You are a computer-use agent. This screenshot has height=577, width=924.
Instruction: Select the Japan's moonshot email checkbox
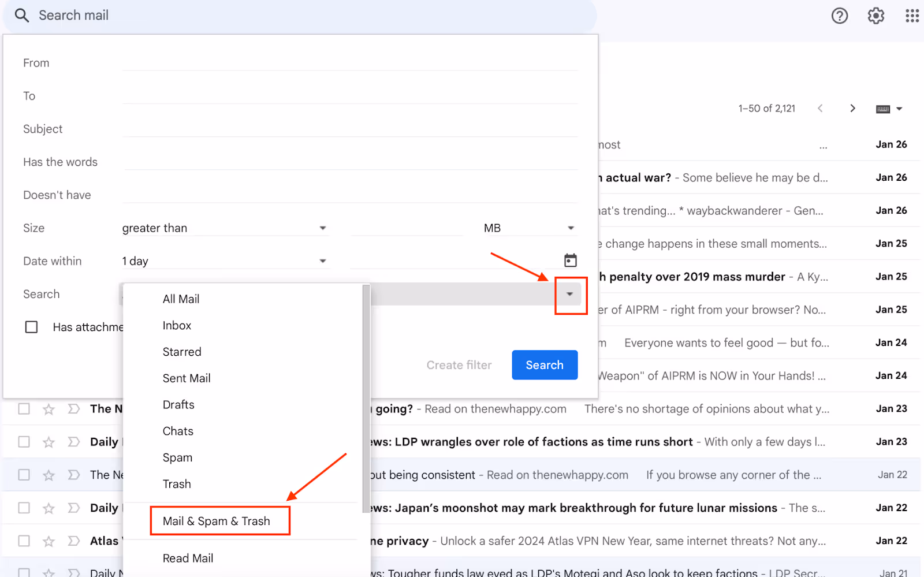24,508
